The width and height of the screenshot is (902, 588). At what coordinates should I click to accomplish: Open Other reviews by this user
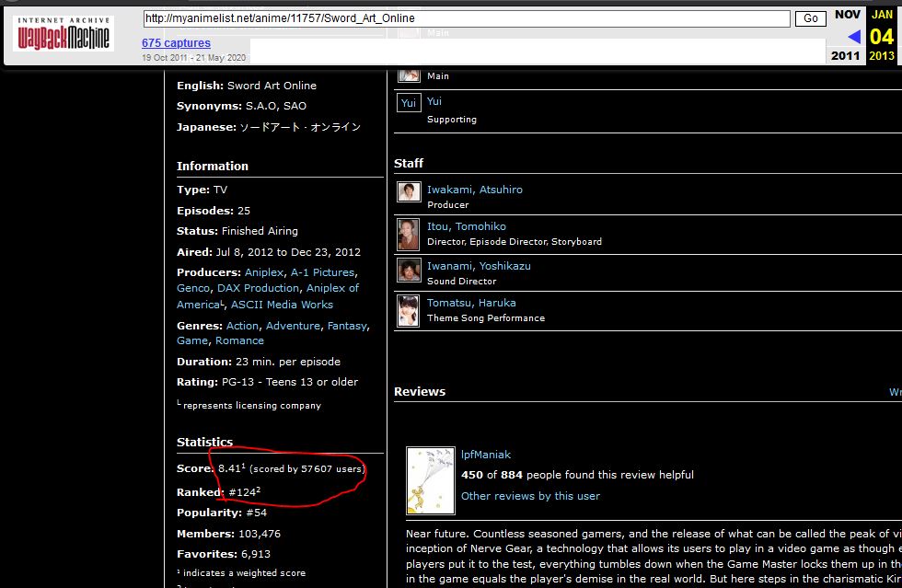[x=530, y=496]
